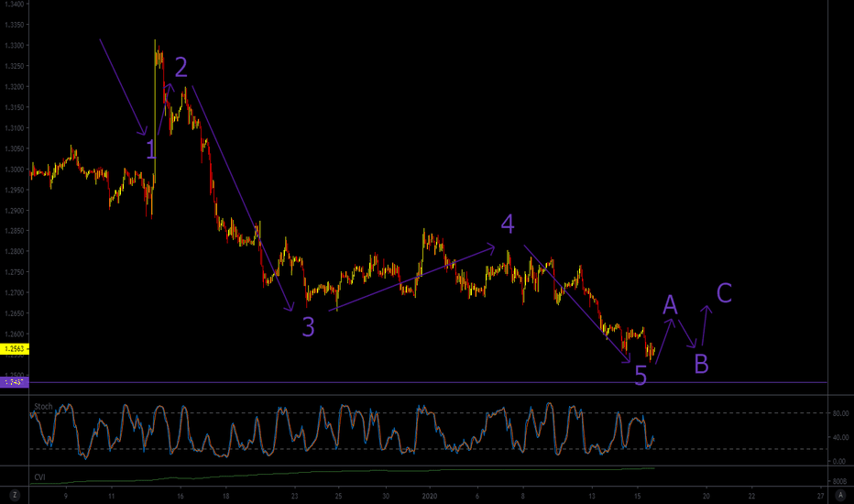Click the wave label 2 annotation
The image size is (854, 504).
[181, 67]
